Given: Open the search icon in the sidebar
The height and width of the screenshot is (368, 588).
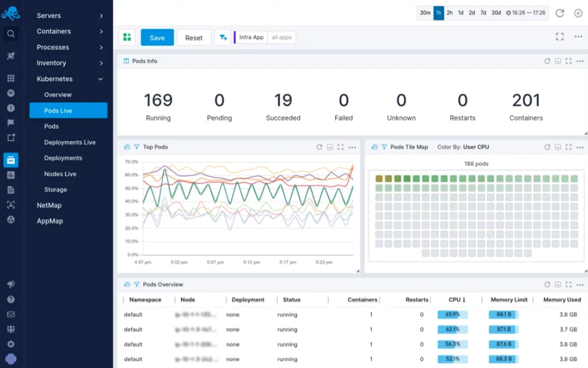Looking at the screenshot, I should (11, 34).
